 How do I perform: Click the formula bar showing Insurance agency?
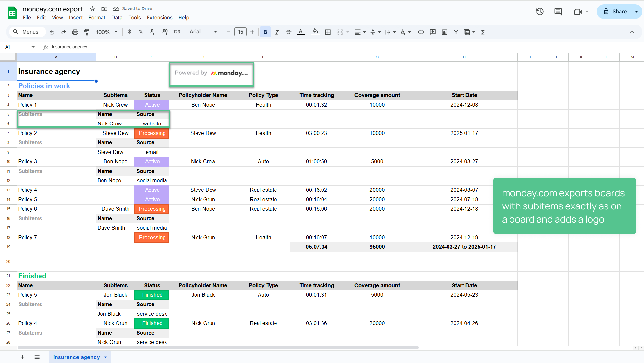coord(346,47)
